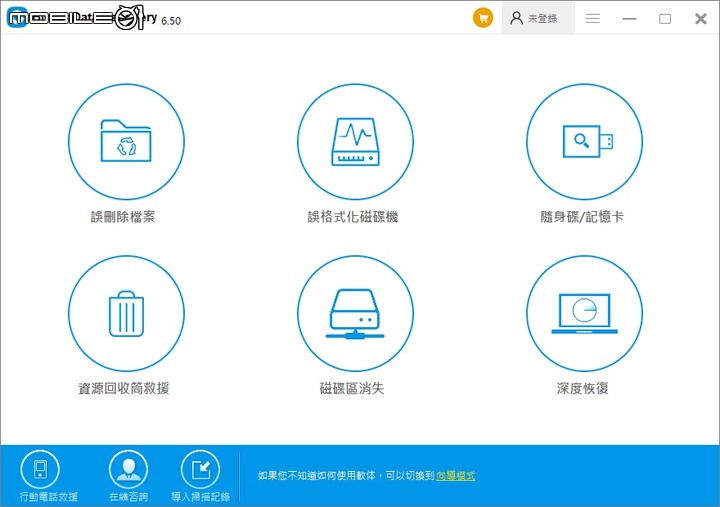Open the 資源回收筒救援 trash bin icon
Screen dimensions: 720x507
pos(126,313)
